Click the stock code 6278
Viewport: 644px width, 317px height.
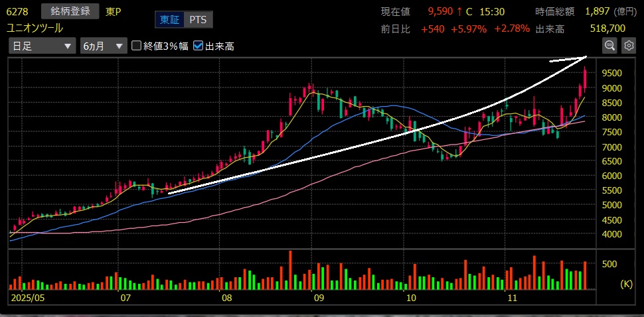pos(17,12)
